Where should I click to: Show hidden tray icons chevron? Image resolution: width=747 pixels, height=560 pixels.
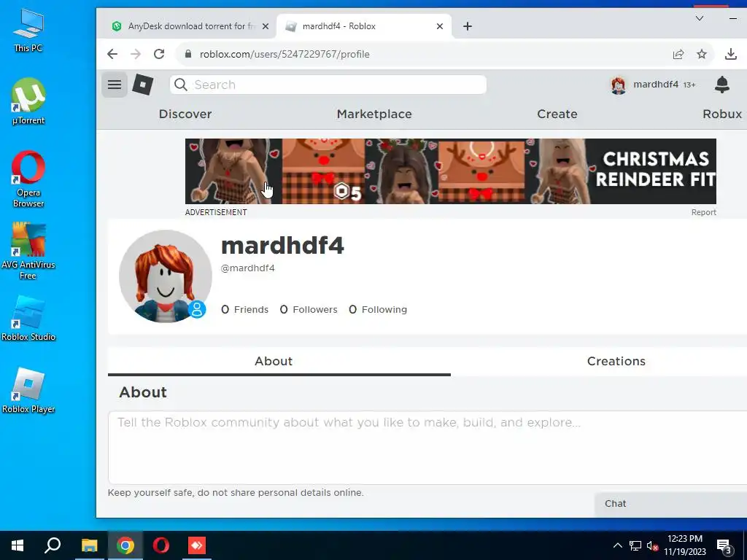click(617, 545)
